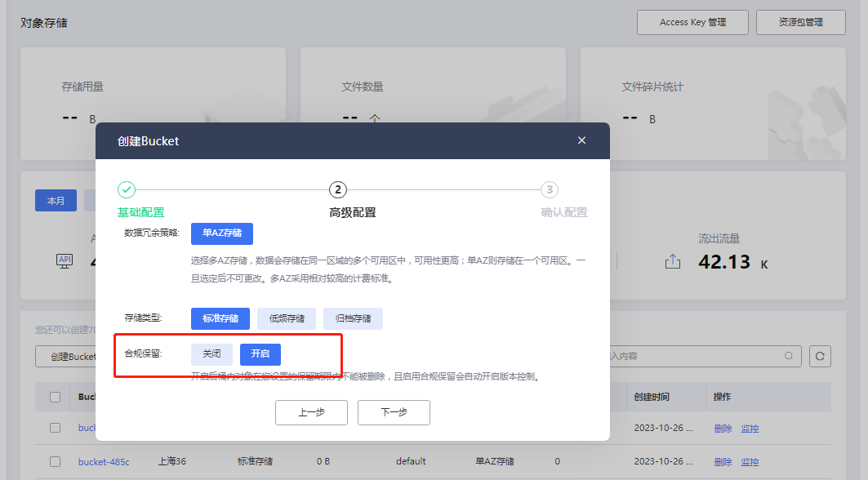Check the select-all checkbox in the bucket table
This screenshot has width=868, height=480.
[55, 397]
